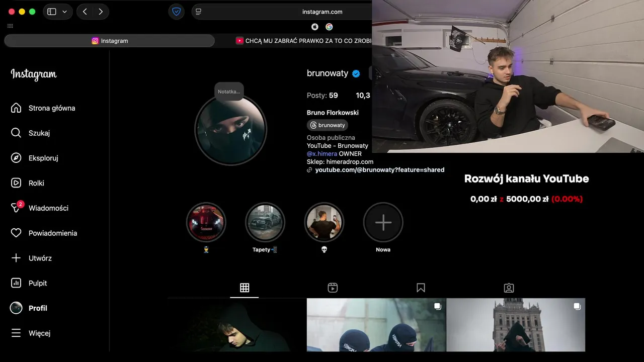The image size is (644, 362).
Task: Select the reels profile tab
Action: (x=333, y=288)
